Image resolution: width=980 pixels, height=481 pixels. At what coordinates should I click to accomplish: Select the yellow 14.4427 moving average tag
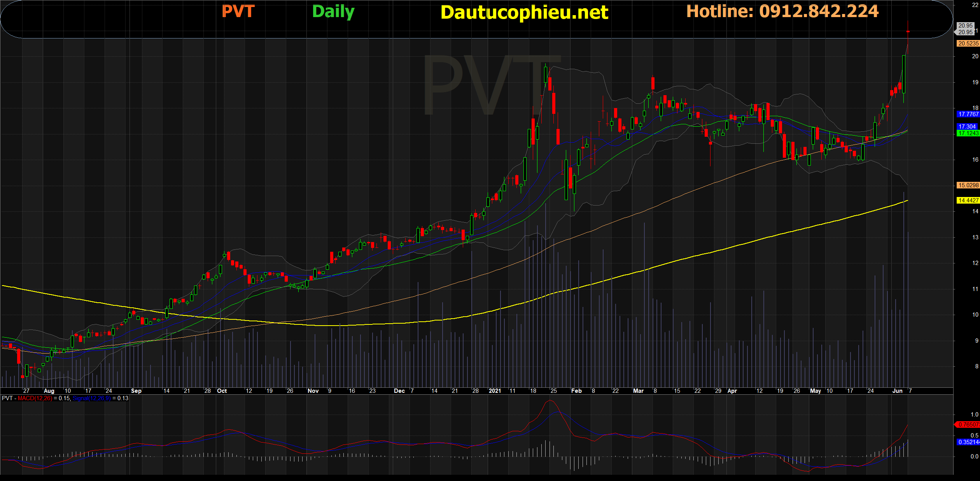[968, 200]
